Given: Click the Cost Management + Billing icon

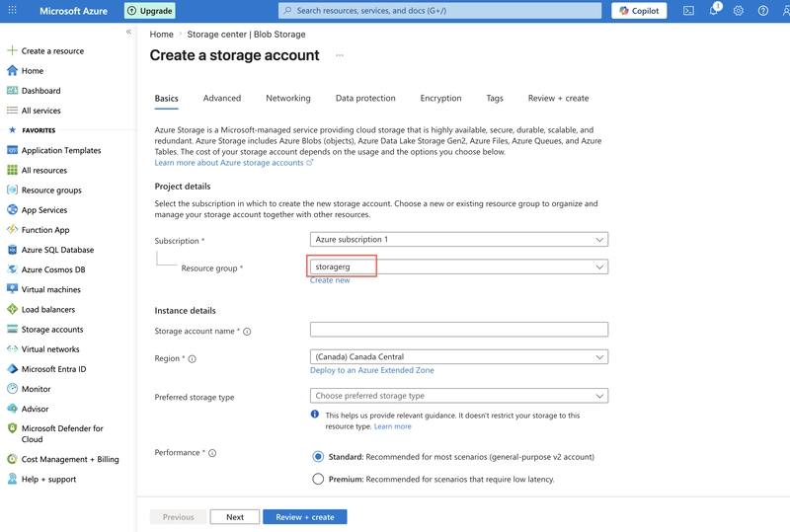Looking at the screenshot, I should click(x=12, y=459).
